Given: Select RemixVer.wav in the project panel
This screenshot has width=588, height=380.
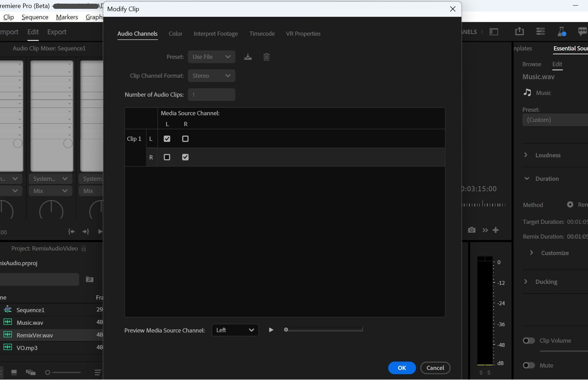Looking at the screenshot, I should pos(35,335).
